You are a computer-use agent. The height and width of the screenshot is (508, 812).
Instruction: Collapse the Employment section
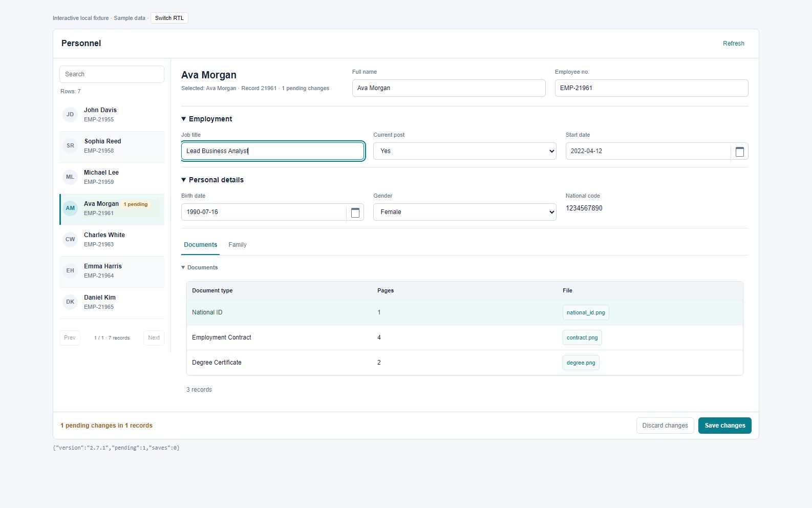(x=206, y=119)
